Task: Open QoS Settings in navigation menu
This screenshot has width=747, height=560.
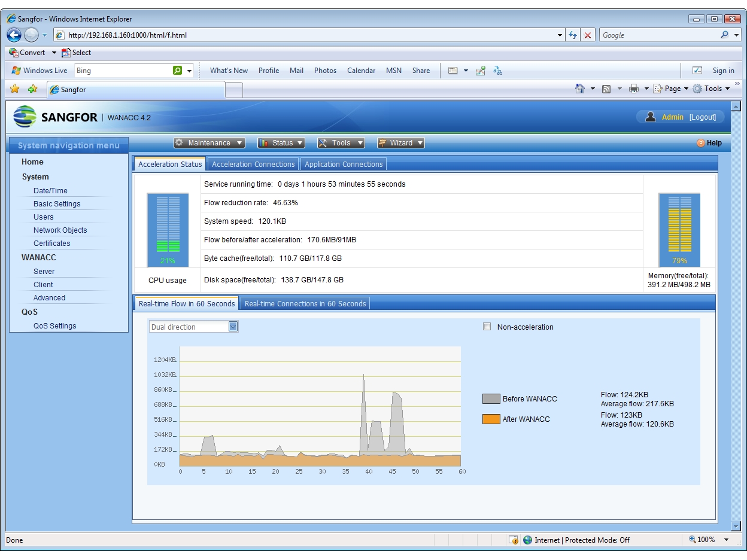Action: [55, 326]
